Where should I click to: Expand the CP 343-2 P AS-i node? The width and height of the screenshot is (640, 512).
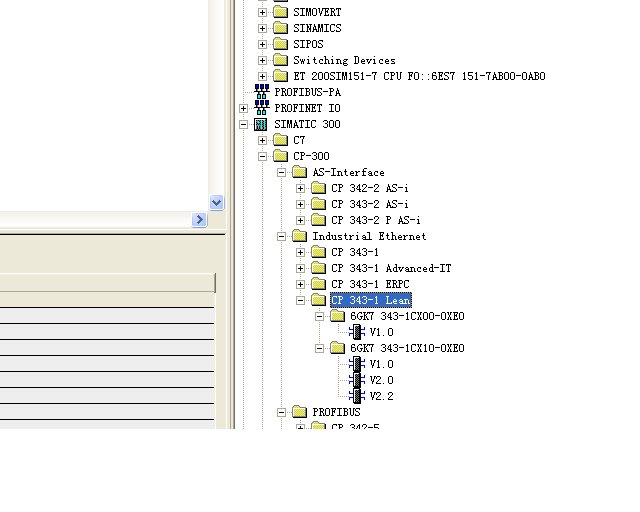pyautogui.click(x=300, y=220)
